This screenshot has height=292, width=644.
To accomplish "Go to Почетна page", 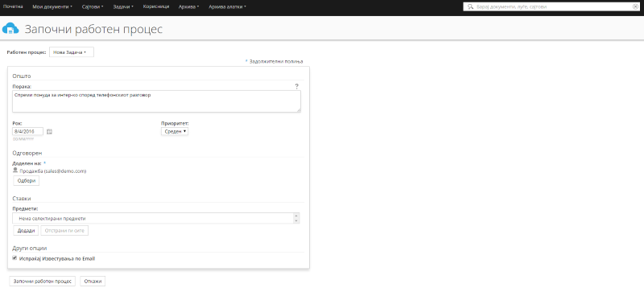I will [x=13, y=6].
